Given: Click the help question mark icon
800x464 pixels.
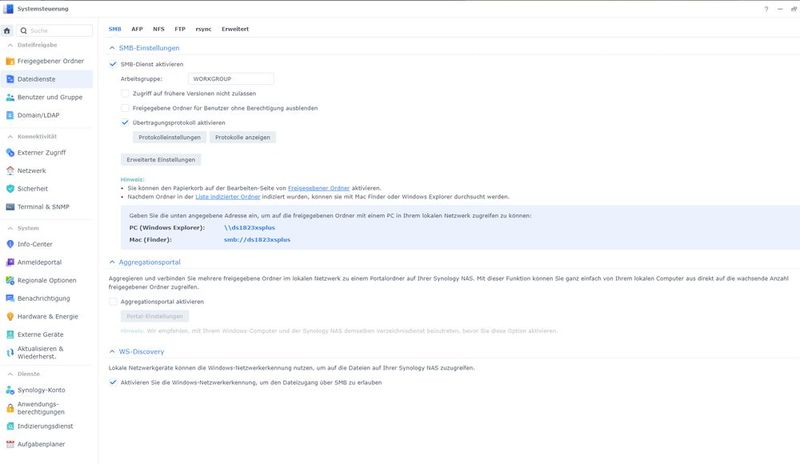Looking at the screenshot, I should pyautogui.click(x=766, y=9).
